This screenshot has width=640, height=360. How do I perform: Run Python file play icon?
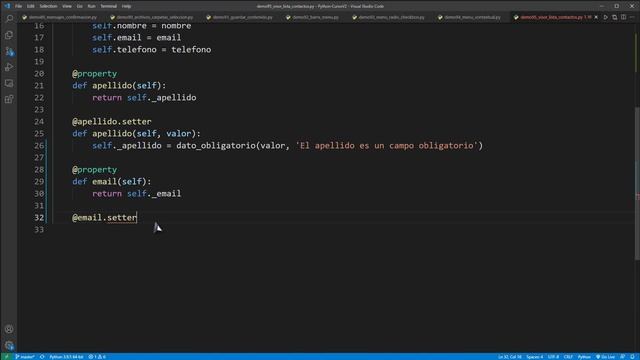(606, 17)
